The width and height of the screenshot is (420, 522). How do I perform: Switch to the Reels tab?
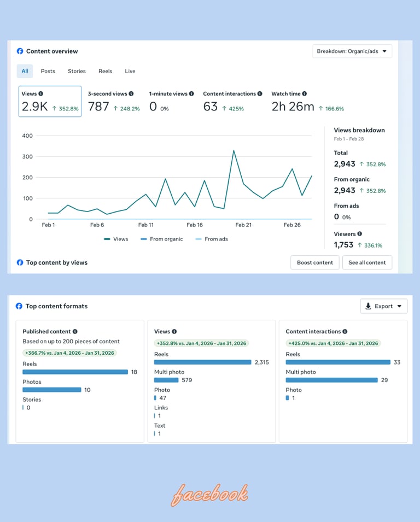point(105,71)
